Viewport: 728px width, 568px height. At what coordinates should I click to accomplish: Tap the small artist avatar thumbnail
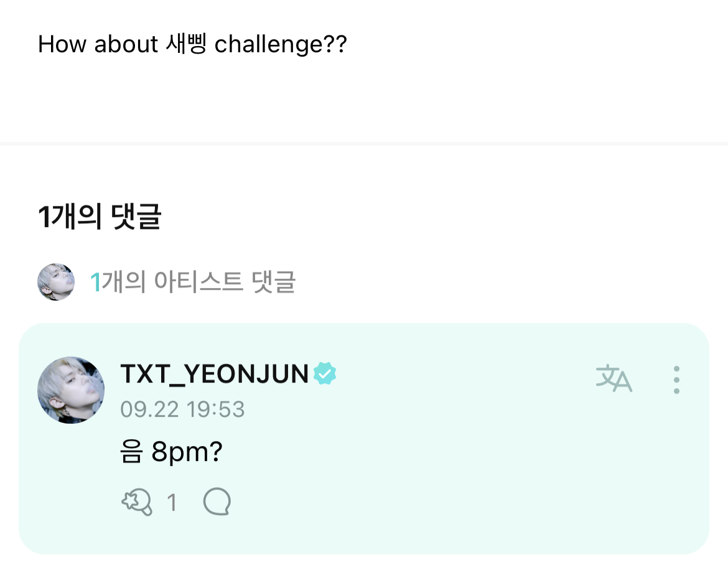pyautogui.click(x=56, y=282)
